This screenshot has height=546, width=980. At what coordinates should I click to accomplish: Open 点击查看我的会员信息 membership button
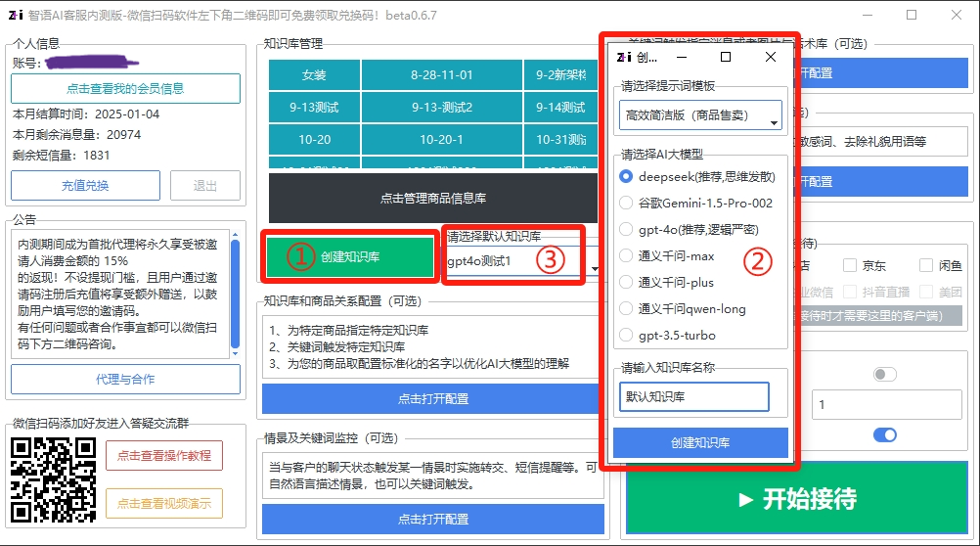(125, 88)
